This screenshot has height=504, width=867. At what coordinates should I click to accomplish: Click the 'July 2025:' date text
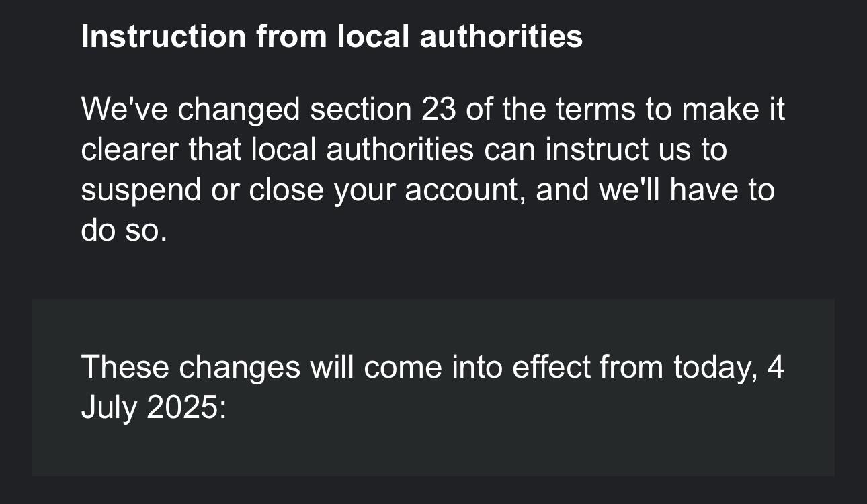click(x=154, y=408)
